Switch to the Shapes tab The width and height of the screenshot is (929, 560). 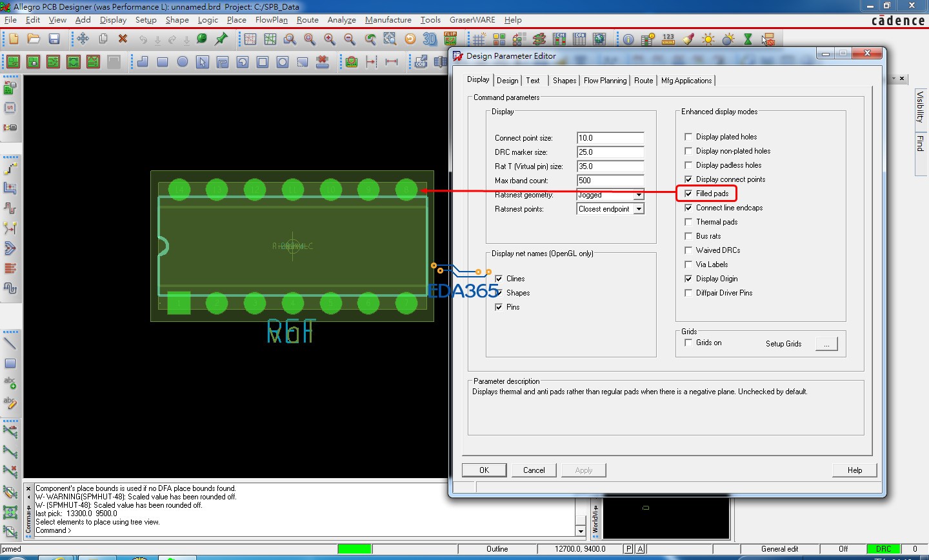pyautogui.click(x=564, y=81)
